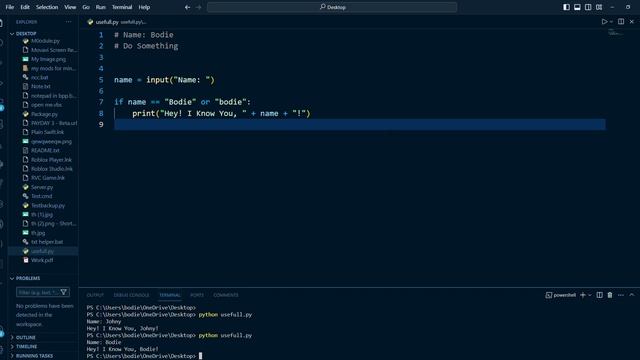Open the Selection menu
Viewport: 640px width, 360px height.
47,7
